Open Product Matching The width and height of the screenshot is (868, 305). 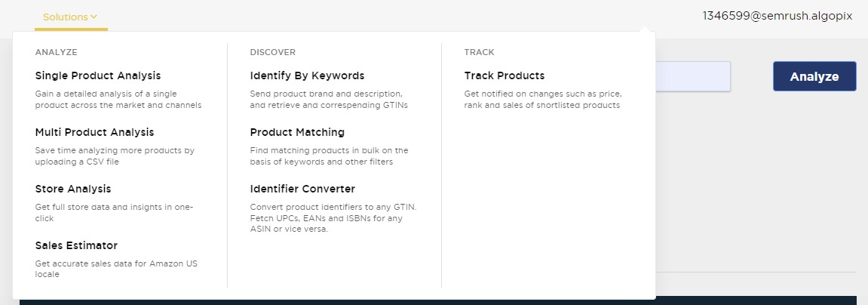point(297,132)
